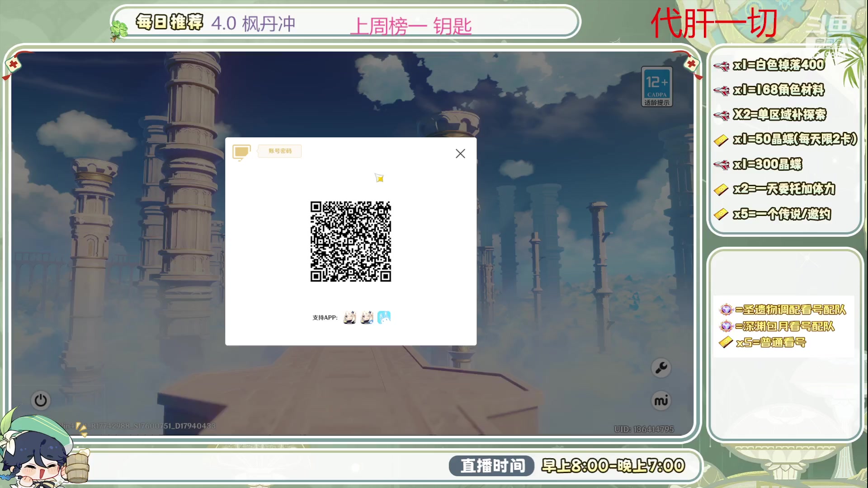The width and height of the screenshot is (868, 488).
Task: Open the 12+ CADPA age rating notice
Action: 656,87
